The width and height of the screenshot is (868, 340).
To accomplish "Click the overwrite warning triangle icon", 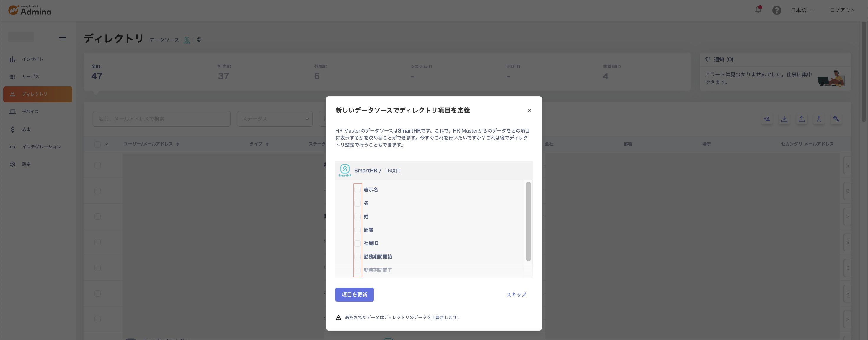I will pyautogui.click(x=338, y=318).
